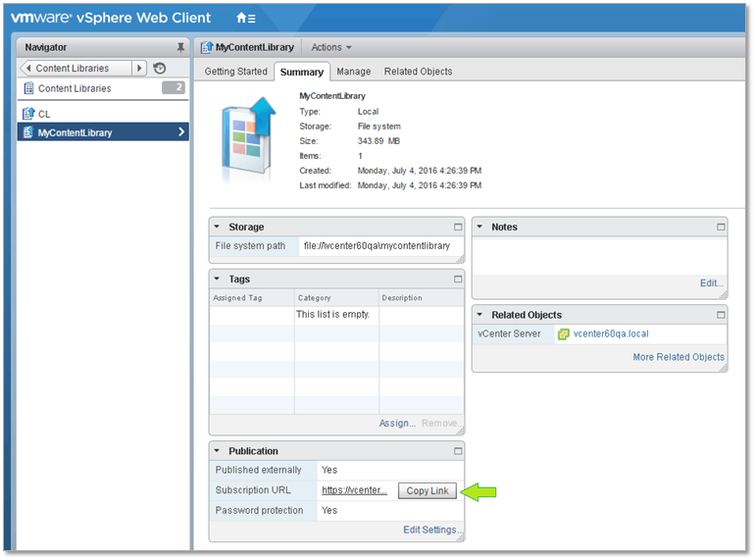Collapse the Storage section
This screenshot has width=755, height=560.
click(217, 227)
